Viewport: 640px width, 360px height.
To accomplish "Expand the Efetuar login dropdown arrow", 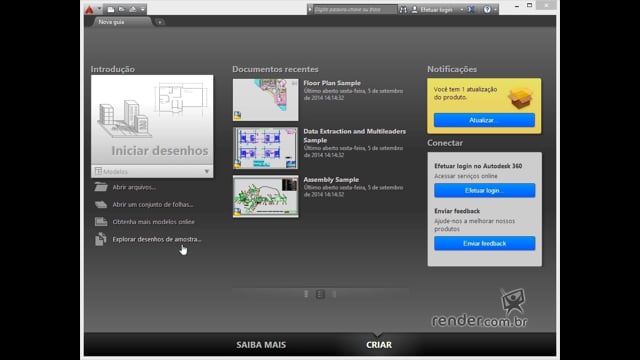I will 462,9.
